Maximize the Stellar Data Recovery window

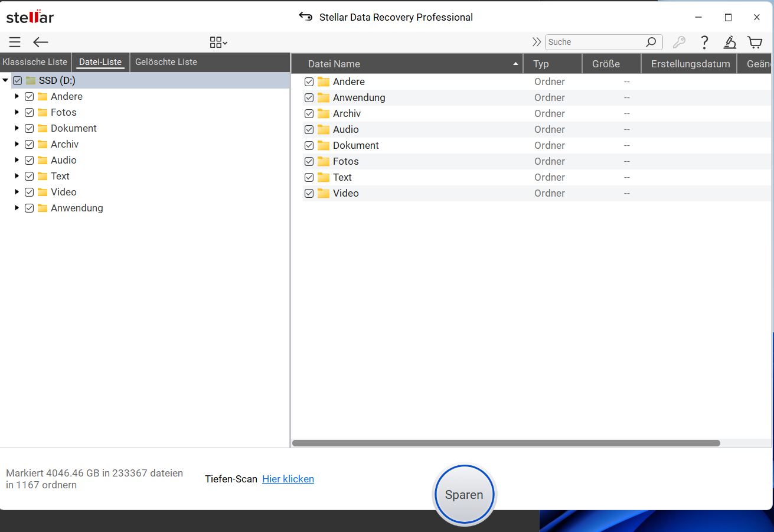728,17
